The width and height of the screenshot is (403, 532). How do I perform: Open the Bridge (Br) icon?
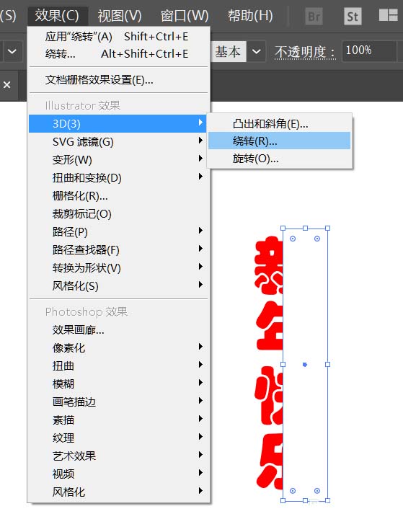click(x=314, y=16)
